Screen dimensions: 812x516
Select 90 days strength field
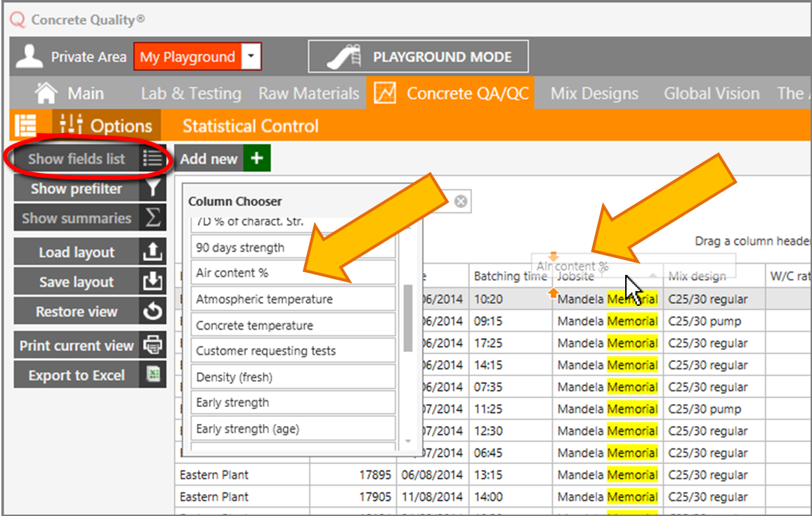point(293,247)
